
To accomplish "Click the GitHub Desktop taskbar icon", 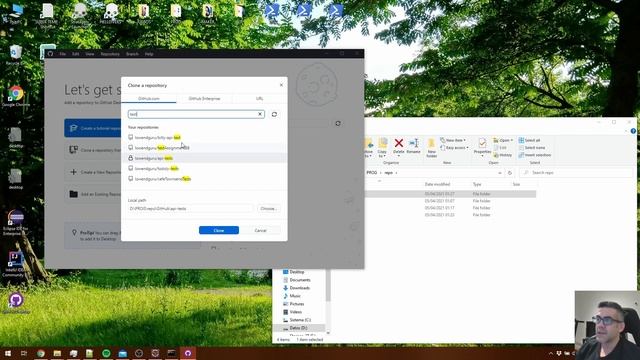I will click(x=188, y=353).
